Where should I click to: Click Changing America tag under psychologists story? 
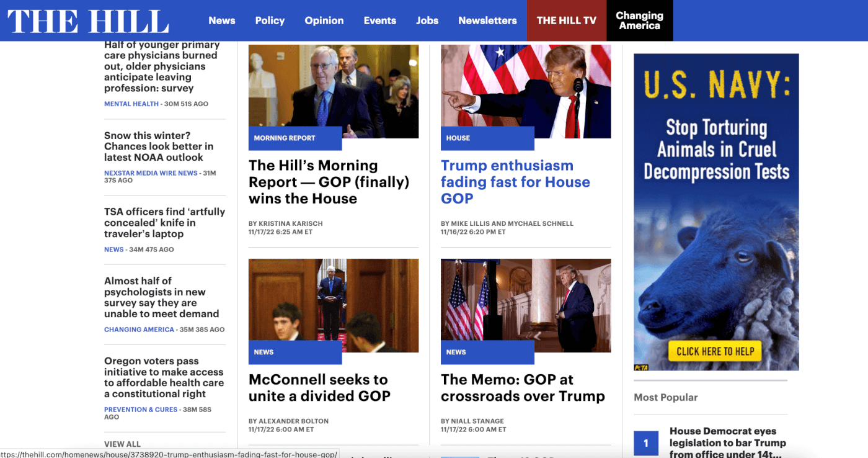(x=139, y=330)
